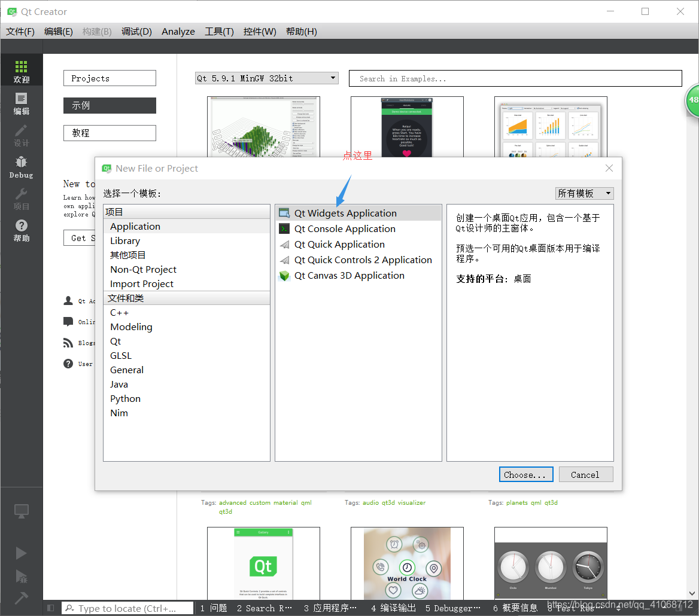
Task: Click the Build hammer icon
Action: [x=21, y=597]
